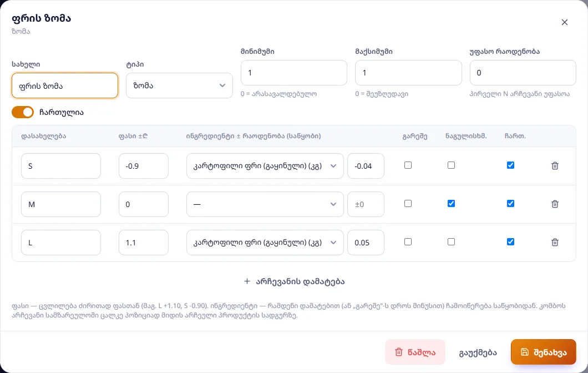Open the empty ingredient dropdown in row M

[x=265, y=204]
